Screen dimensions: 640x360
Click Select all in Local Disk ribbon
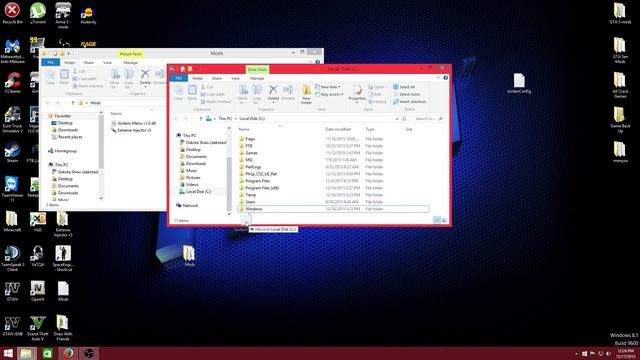point(404,87)
